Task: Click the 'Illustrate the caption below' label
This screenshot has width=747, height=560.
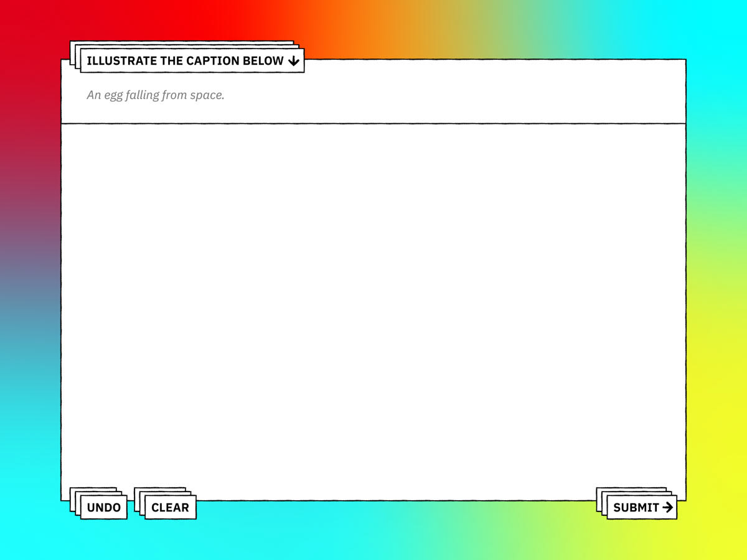Action: click(x=192, y=61)
